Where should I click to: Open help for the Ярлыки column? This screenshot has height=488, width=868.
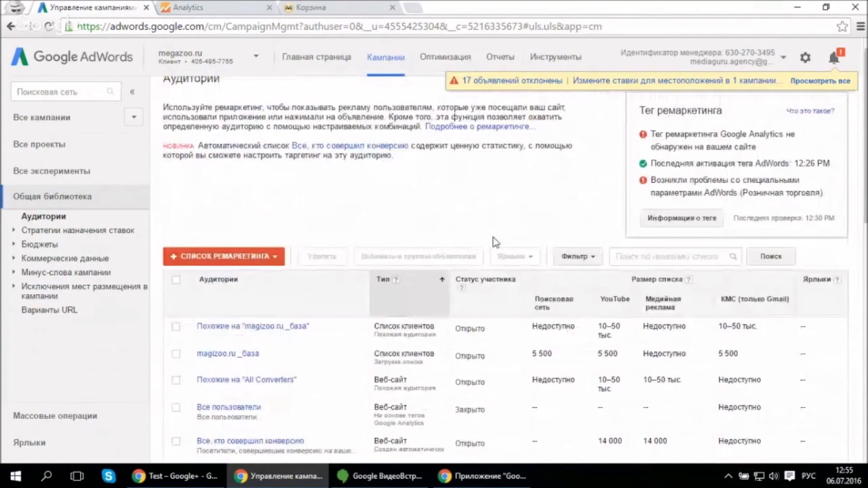(837, 279)
